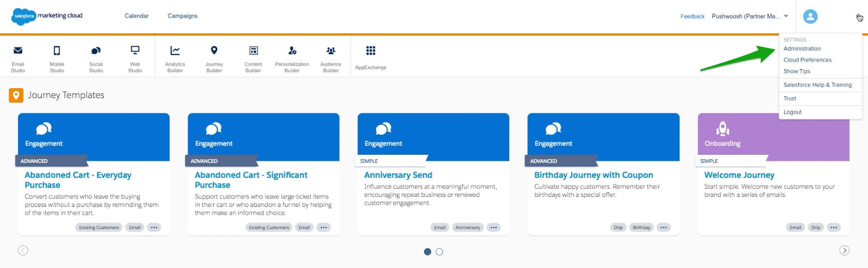The image size is (868, 268).
Task: Open Analytics Builder
Action: coord(175,59)
